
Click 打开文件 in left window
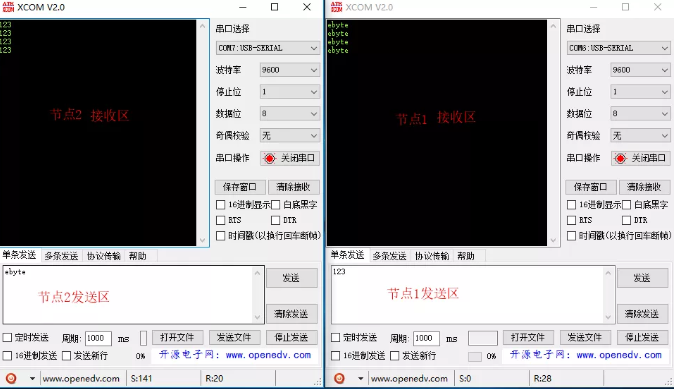click(177, 337)
